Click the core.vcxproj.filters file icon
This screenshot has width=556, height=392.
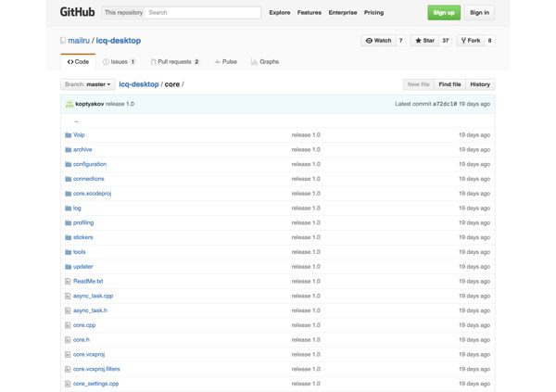68,370
